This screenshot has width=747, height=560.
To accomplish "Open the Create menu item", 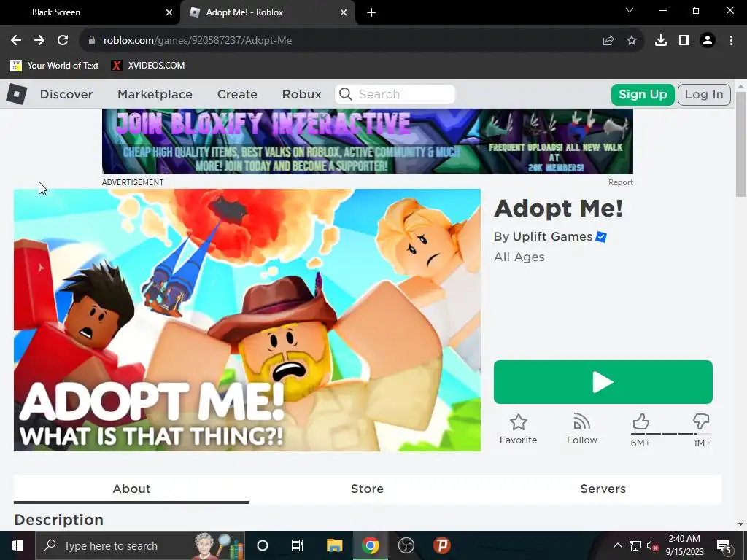I will tap(237, 94).
